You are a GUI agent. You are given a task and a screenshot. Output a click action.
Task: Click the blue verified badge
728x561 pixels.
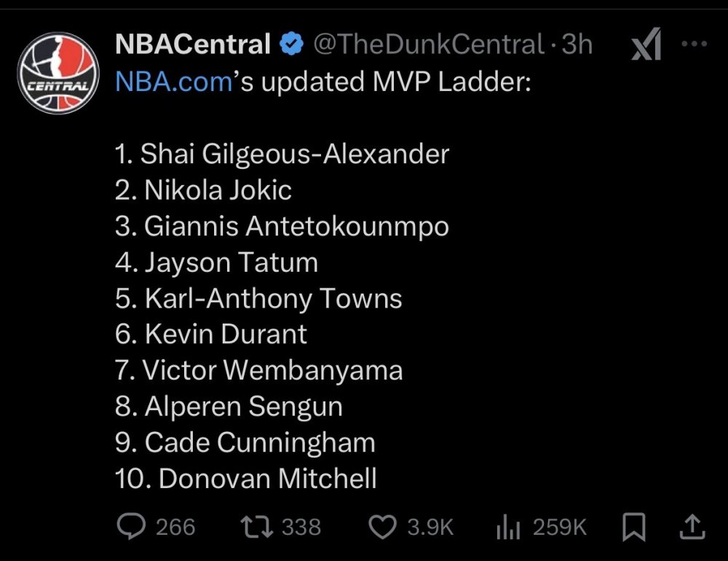tap(293, 45)
